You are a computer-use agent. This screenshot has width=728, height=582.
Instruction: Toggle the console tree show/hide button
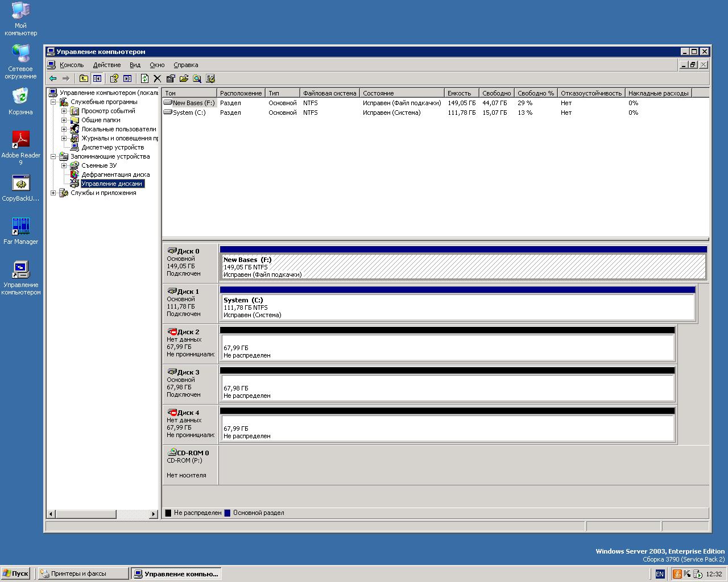click(x=97, y=78)
